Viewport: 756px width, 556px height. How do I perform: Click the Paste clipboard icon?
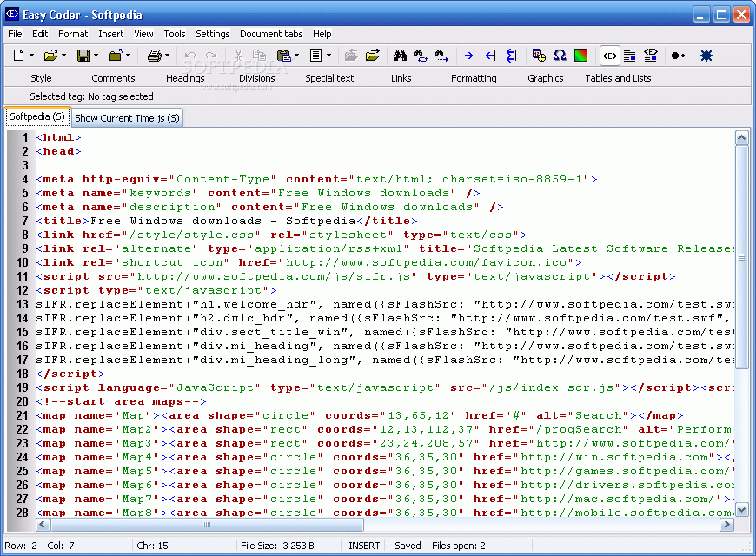click(x=284, y=56)
